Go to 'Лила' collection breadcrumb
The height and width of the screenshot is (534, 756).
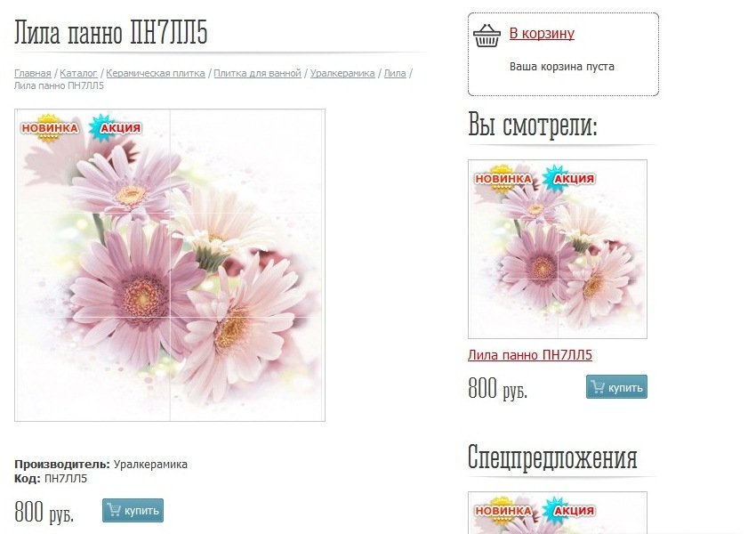click(x=394, y=73)
